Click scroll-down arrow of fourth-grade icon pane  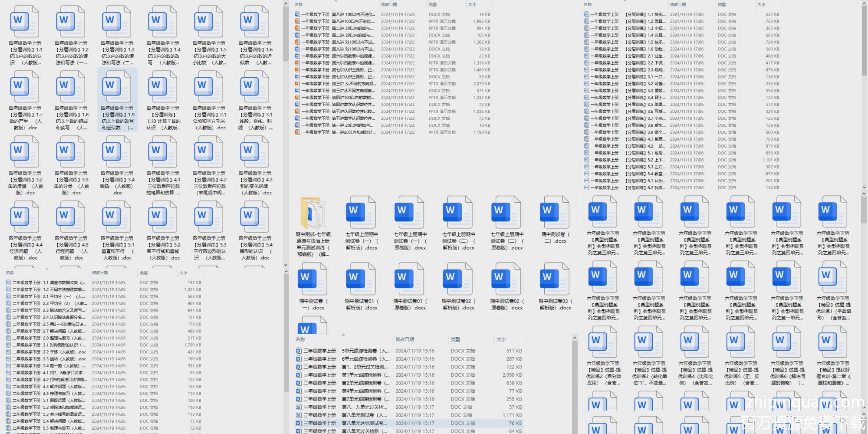tap(286, 265)
